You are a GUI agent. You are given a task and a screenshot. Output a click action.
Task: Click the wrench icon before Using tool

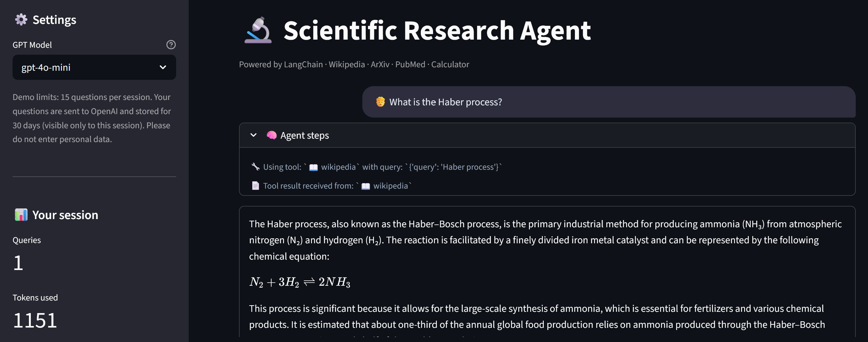click(x=255, y=167)
